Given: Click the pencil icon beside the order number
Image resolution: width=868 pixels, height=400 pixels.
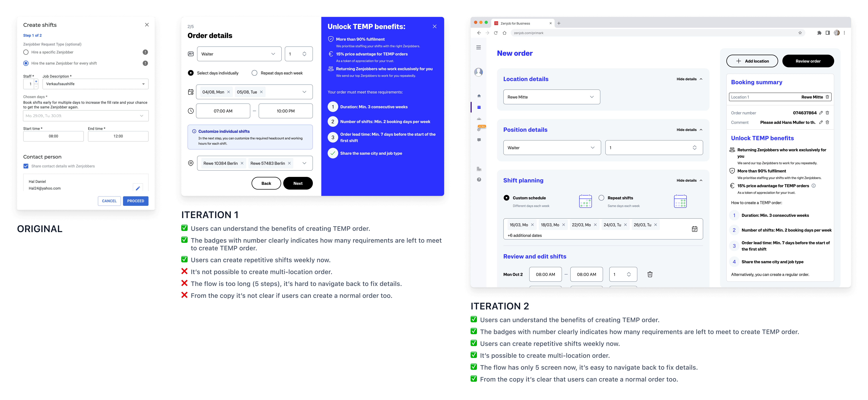Looking at the screenshot, I should pyautogui.click(x=821, y=113).
